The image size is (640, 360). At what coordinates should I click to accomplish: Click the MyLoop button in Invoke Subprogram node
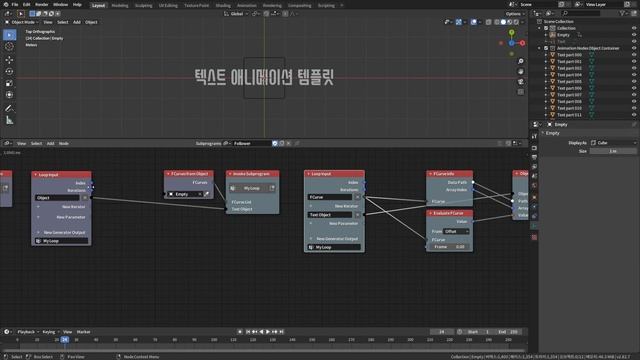click(x=248, y=188)
